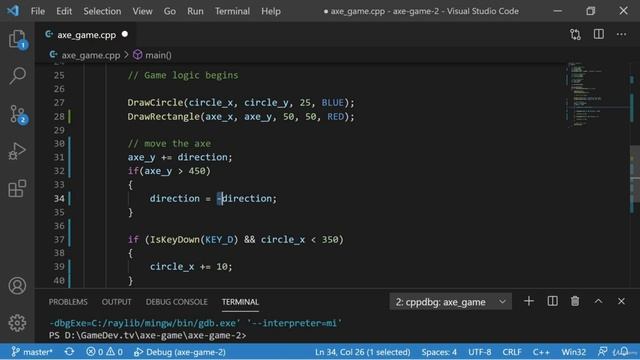
Task: Switch to the PROBLEMS panel tab
Action: pyautogui.click(x=68, y=302)
